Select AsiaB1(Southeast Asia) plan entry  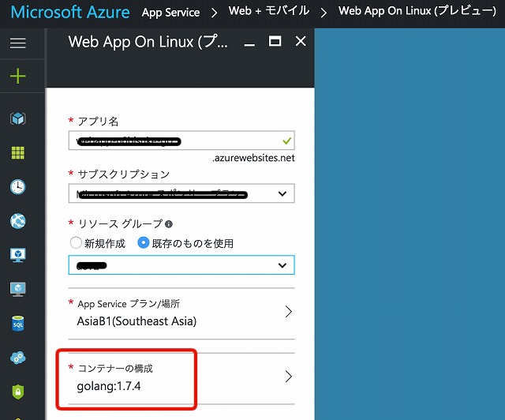pos(137,321)
